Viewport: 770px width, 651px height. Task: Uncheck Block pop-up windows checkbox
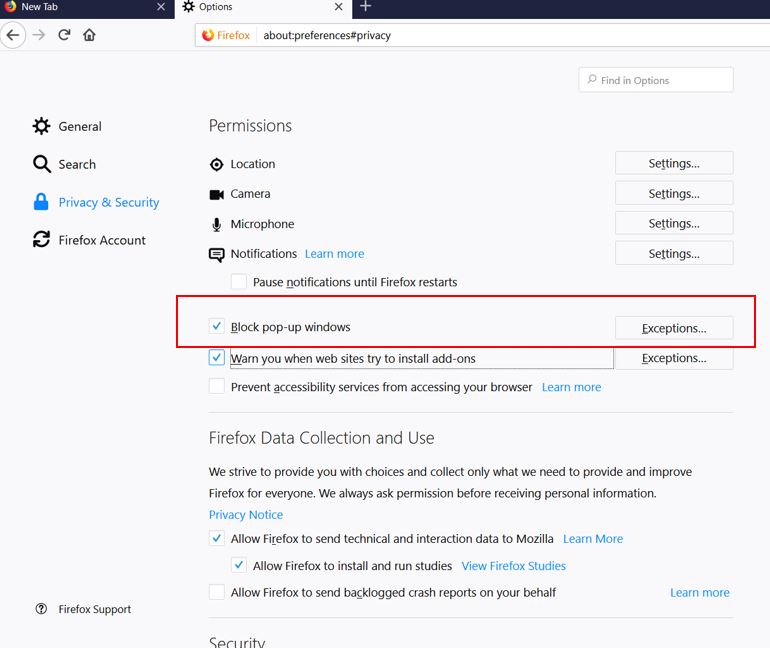pyautogui.click(x=217, y=326)
